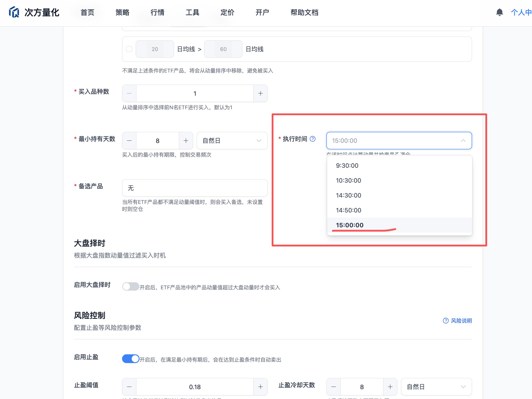Click the 风险控制 section heading
The image size is (532, 399).
pyautogui.click(x=89, y=315)
